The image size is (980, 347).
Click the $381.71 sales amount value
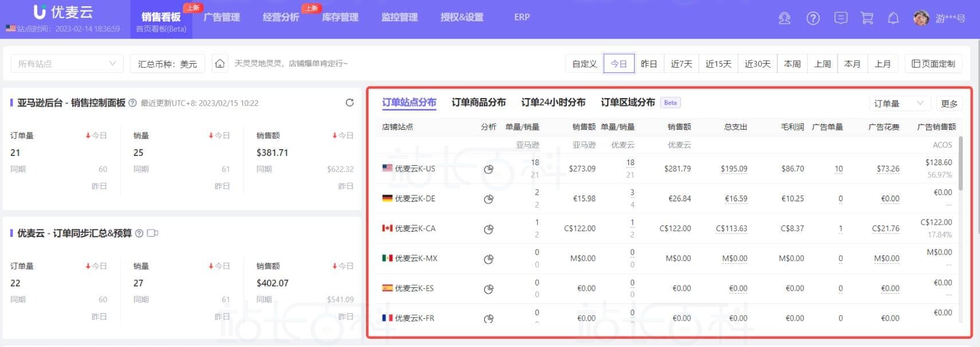pyautogui.click(x=272, y=153)
